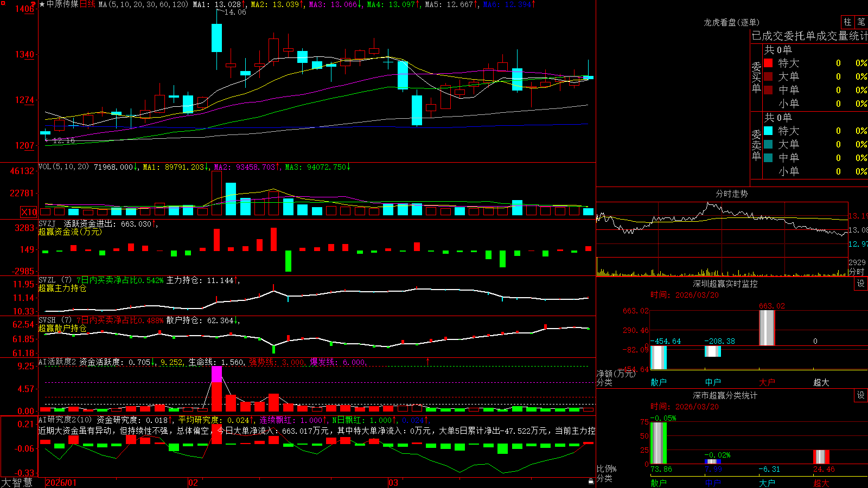Click the 中户 bar showing -208.38
The height and width of the screenshot is (488, 868).
713,351
